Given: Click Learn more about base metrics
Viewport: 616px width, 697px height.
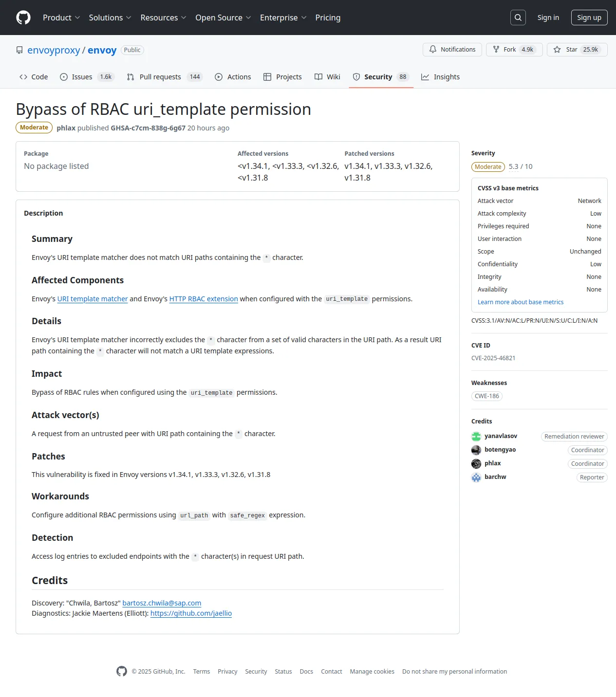Looking at the screenshot, I should [521, 302].
